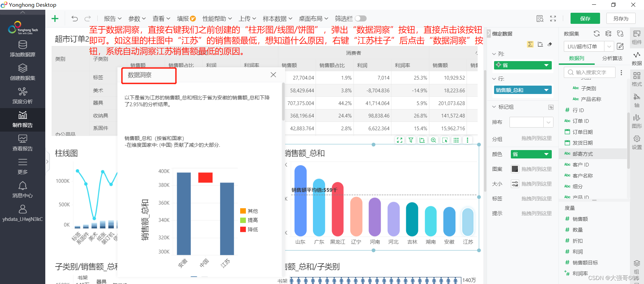
Task: Open the 图形 panel tab
Action: click(x=637, y=121)
